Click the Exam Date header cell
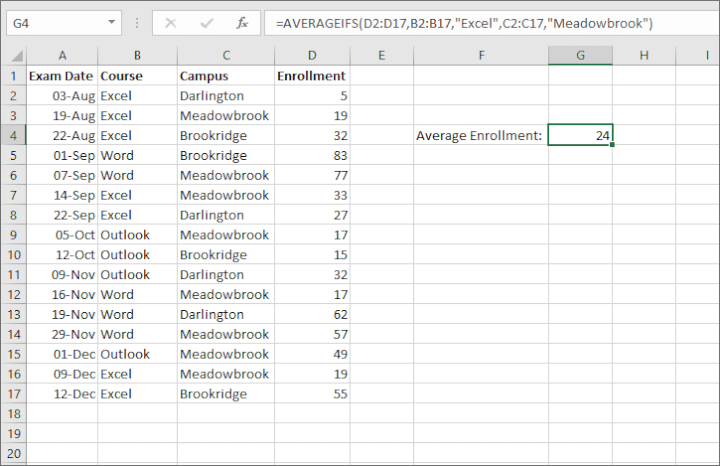This screenshot has width=720, height=466. pos(62,75)
